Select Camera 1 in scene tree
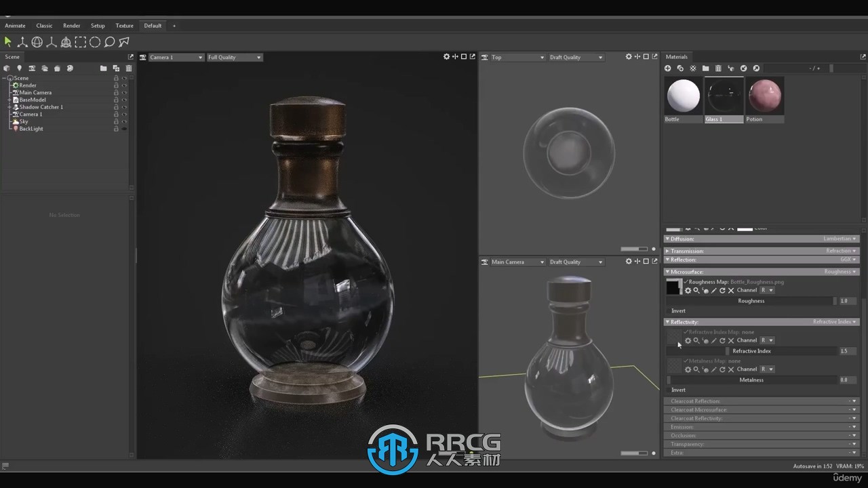The width and height of the screenshot is (868, 488). (x=31, y=115)
